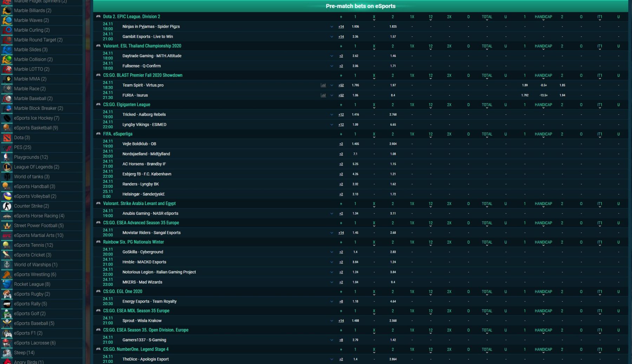Viewport: 632px width, 364px height.
Task: Select the eSports Ice Hockey puck icon
Action: click(x=7, y=118)
